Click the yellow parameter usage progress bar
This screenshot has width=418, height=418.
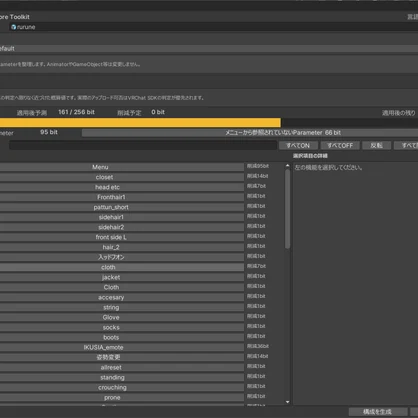click(x=140, y=123)
